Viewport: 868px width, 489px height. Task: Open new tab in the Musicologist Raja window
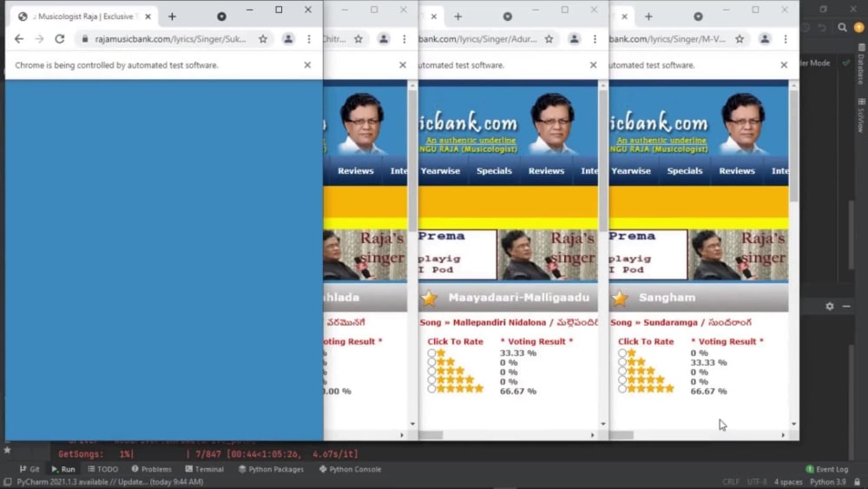172,17
